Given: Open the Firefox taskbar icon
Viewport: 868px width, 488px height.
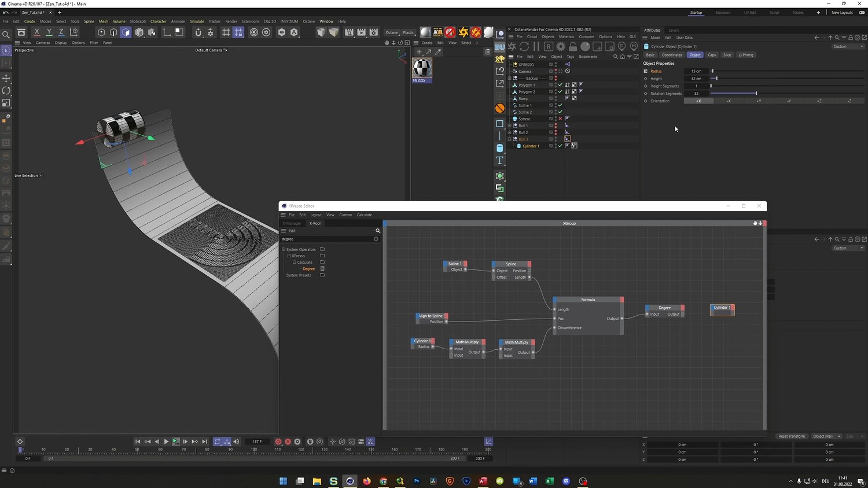Looking at the screenshot, I should point(367,481).
